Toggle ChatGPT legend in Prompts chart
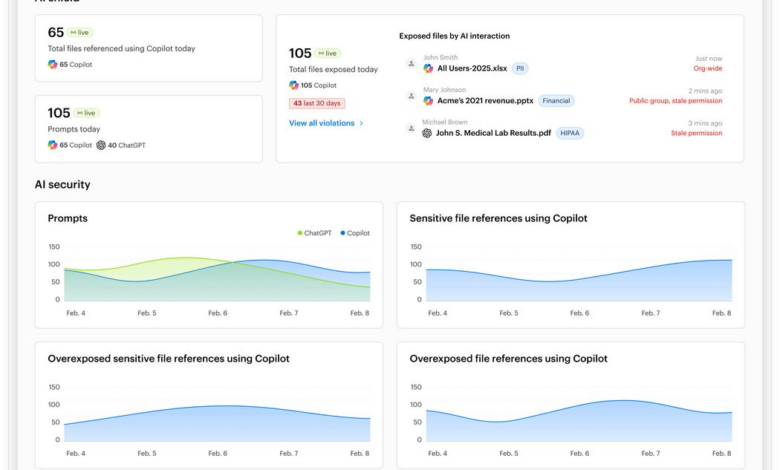The width and height of the screenshot is (780, 470). click(314, 233)
